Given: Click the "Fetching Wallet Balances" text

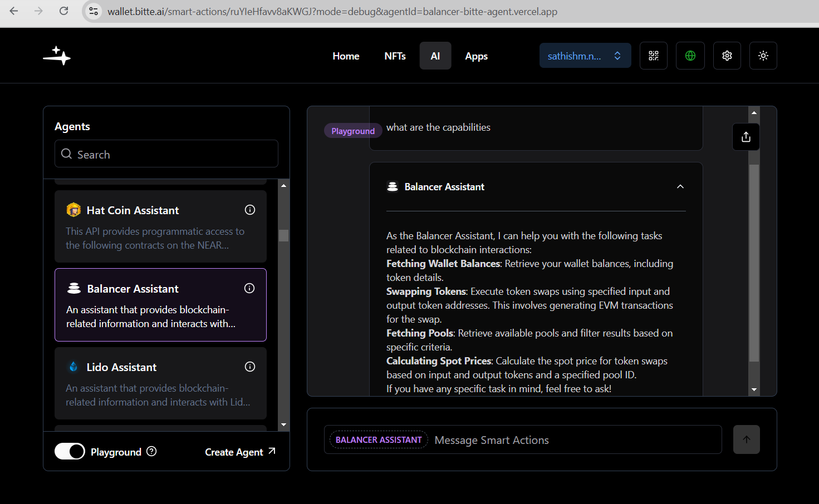Looking at the screenshot, I should tap(443, 264).
